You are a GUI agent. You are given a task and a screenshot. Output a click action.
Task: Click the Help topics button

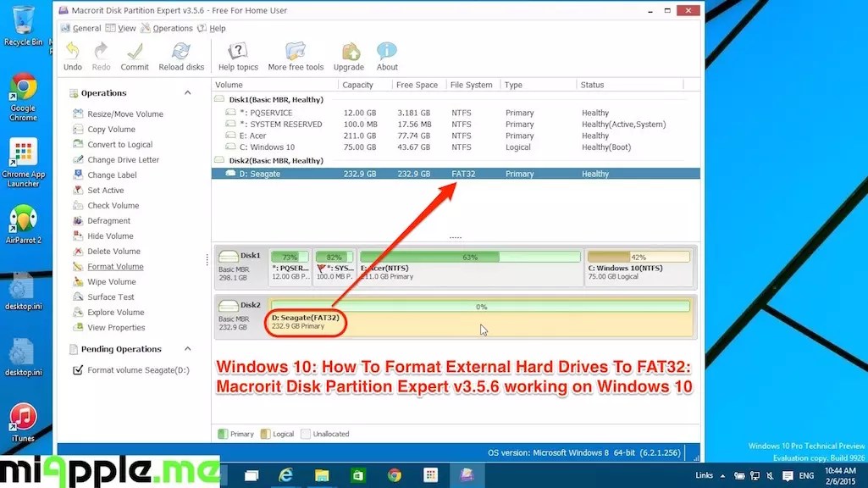(237, 55)
